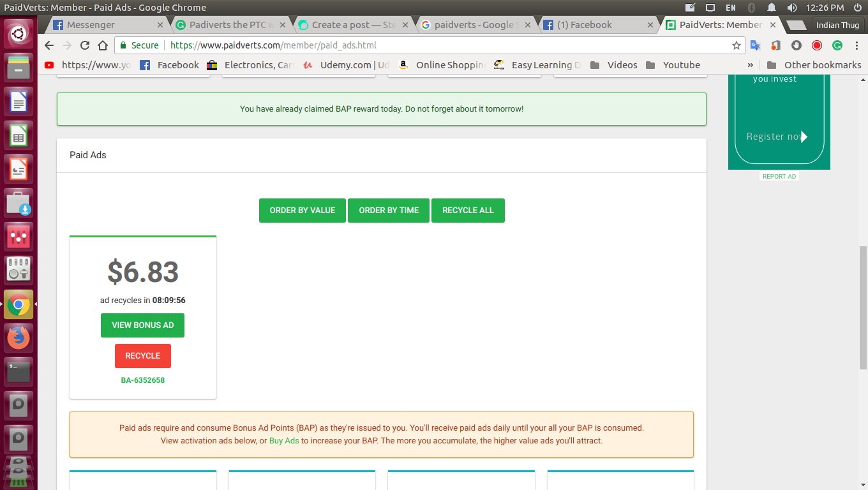Open the Online Shopping Amazon bookmark

pos(442,65)
